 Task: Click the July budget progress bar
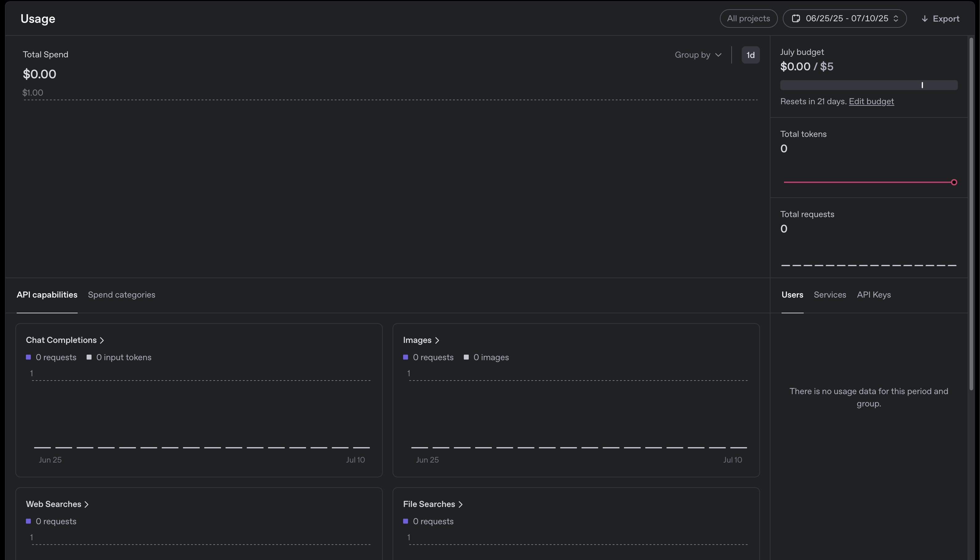868,85
